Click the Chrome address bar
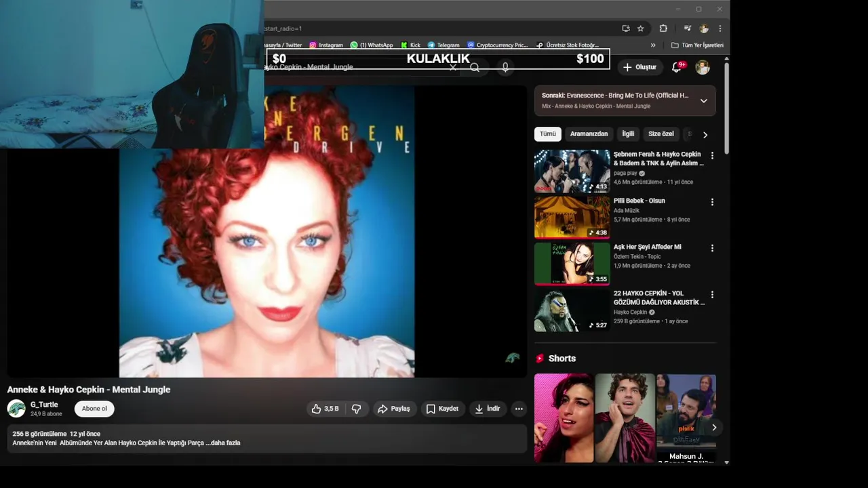The height and width of the screenshot is (488, 868). 441,28
